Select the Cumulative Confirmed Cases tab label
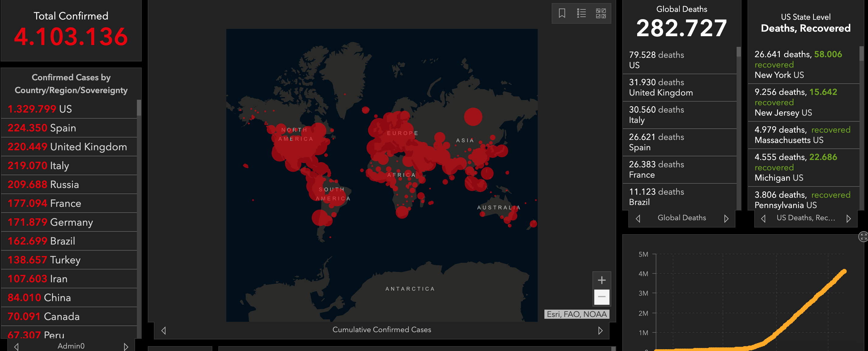The height and width of the screenshot is (351, 868). tap(381, 330)
